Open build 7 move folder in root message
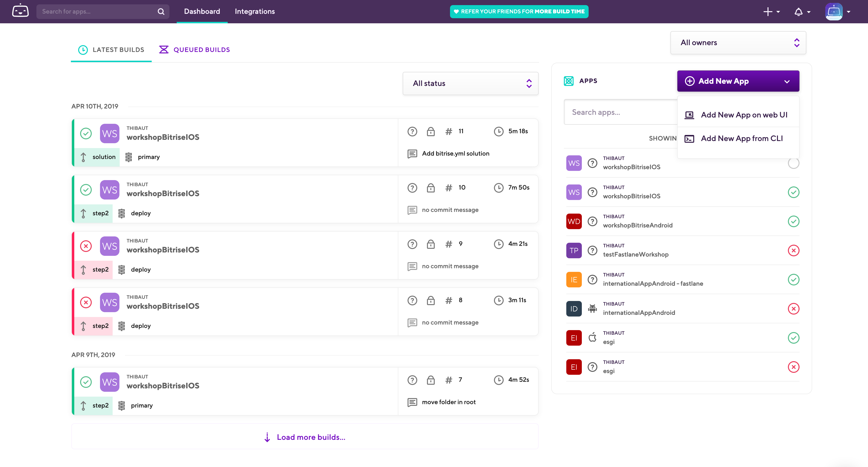868x467 pixels. point(449,402)
